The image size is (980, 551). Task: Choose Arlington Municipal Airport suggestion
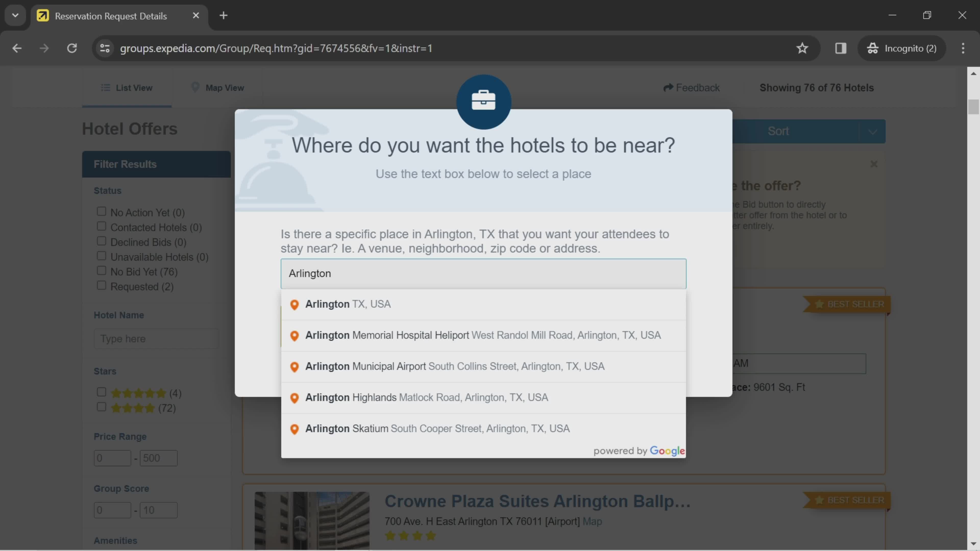[484, 367]
